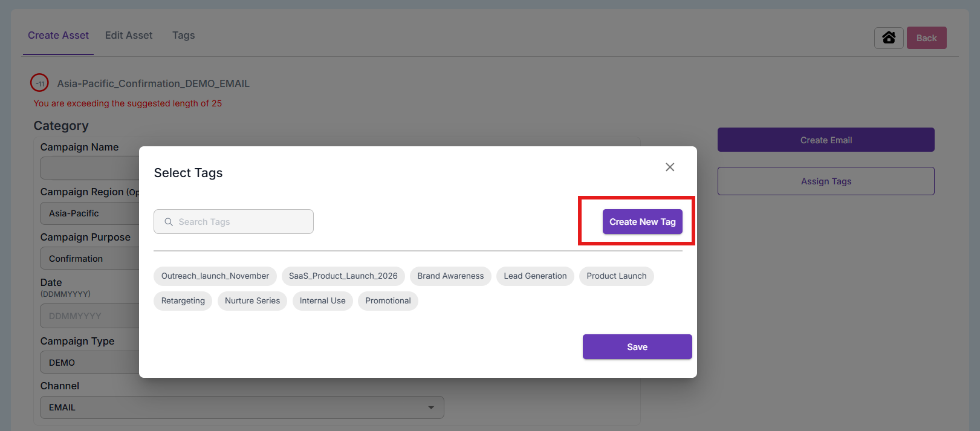Image resolution: width=980 pixels, height=431 pixels.
Task: Toggle the Outreach_launch_November tag
Action: coord(215,276)
